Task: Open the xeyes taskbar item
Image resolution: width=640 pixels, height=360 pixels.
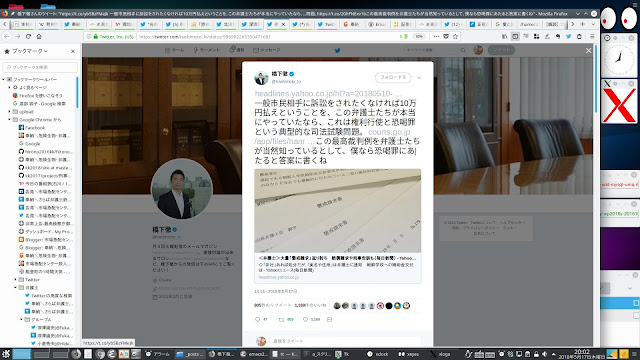Action: pyautogui.click(x=409, y=354)
